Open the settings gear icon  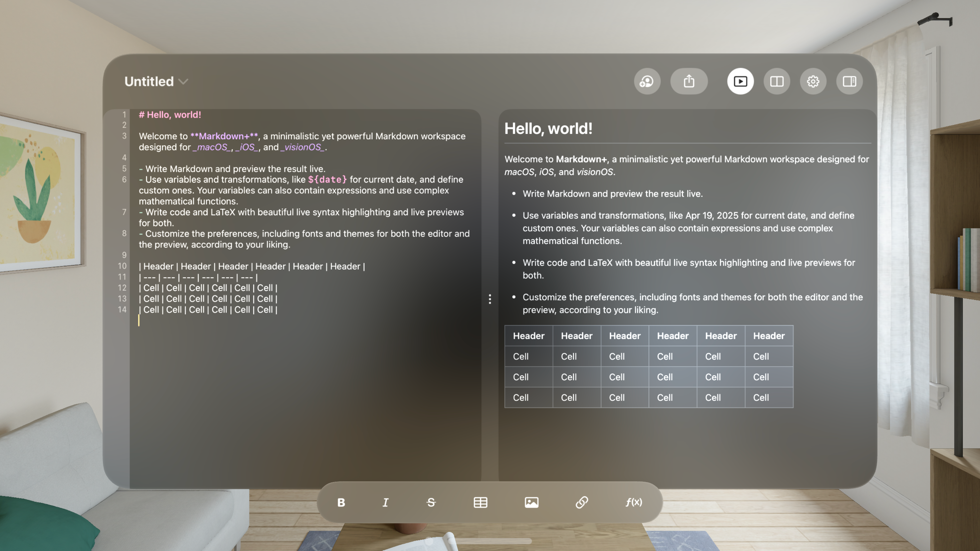coord(813,81)
